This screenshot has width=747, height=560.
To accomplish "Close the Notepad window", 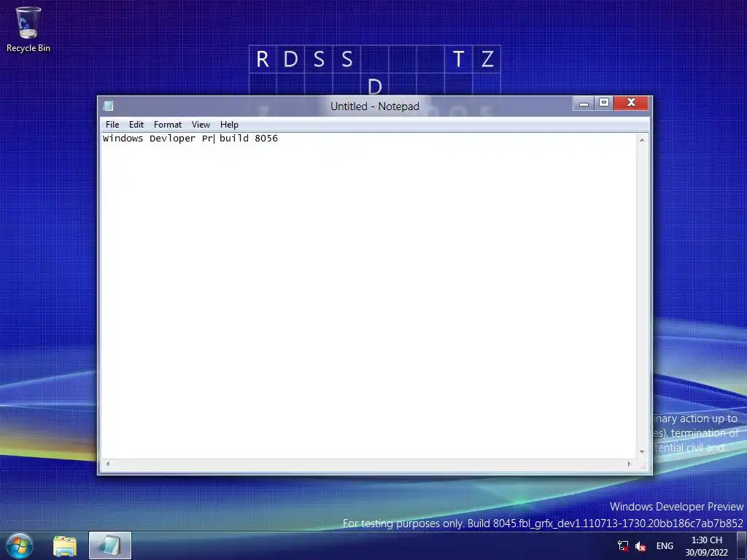I will pos(631,103).
